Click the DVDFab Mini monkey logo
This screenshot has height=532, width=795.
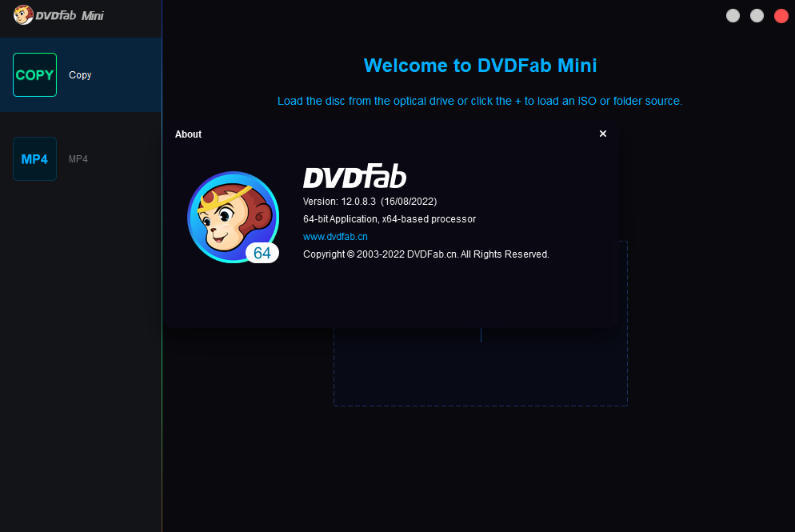(x=23, y=14)
